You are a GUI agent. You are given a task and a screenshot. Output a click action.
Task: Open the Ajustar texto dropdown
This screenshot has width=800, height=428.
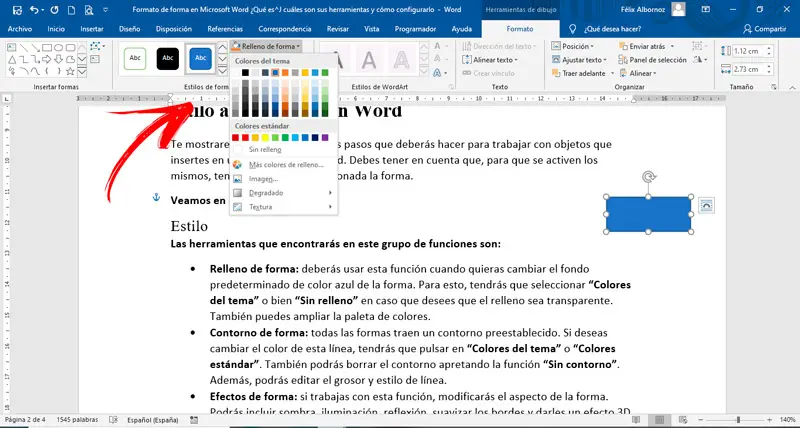[x=579, y=60]
